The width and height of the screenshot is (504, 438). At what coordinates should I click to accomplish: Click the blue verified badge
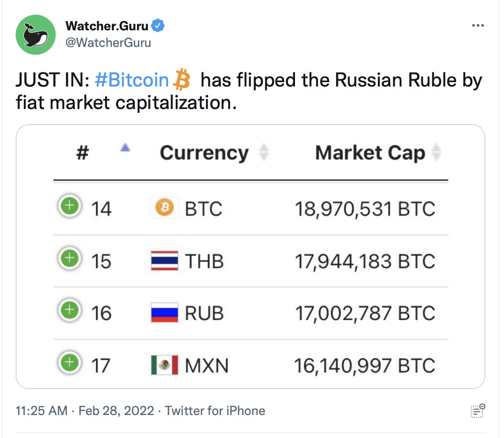click(158, 26)
